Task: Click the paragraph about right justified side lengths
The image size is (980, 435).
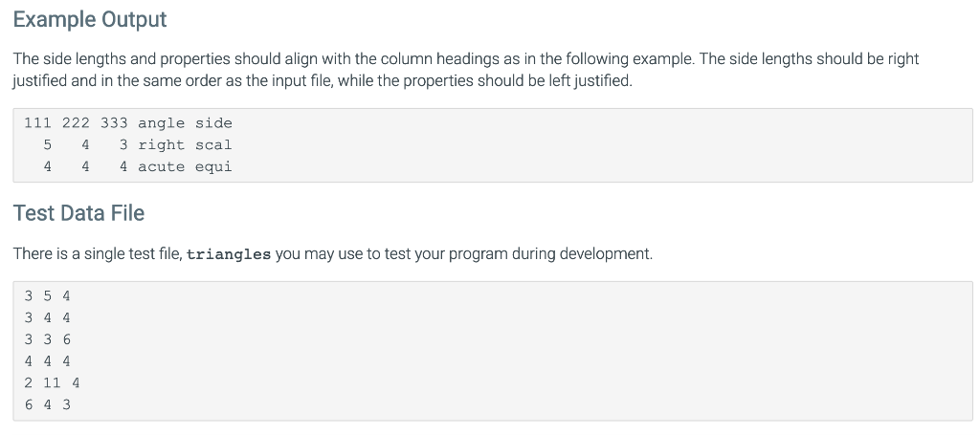Action: (466, 70)
